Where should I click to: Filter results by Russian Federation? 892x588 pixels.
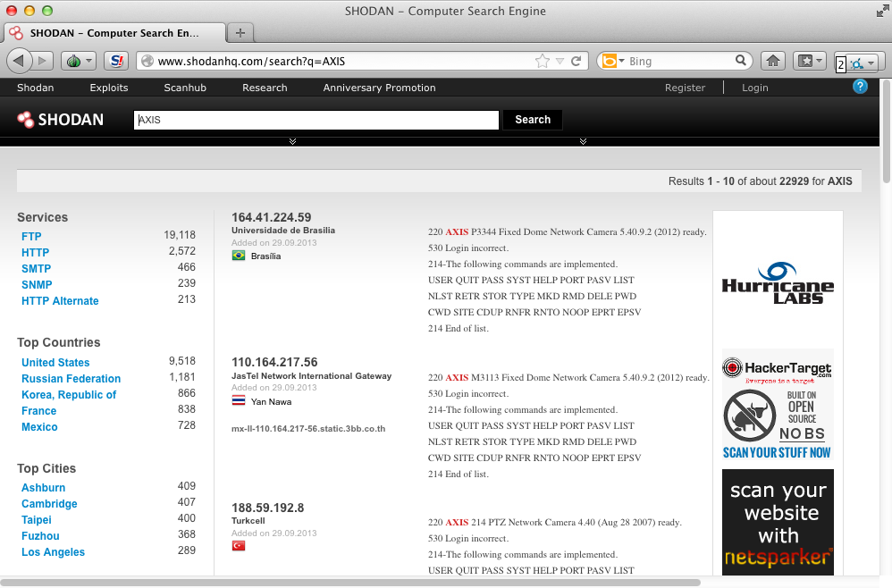(x=72, y=379)
